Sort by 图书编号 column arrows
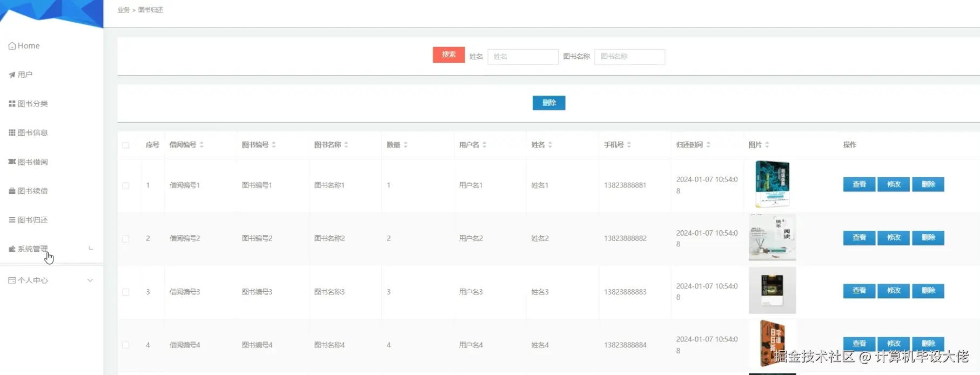 [274, 145]
